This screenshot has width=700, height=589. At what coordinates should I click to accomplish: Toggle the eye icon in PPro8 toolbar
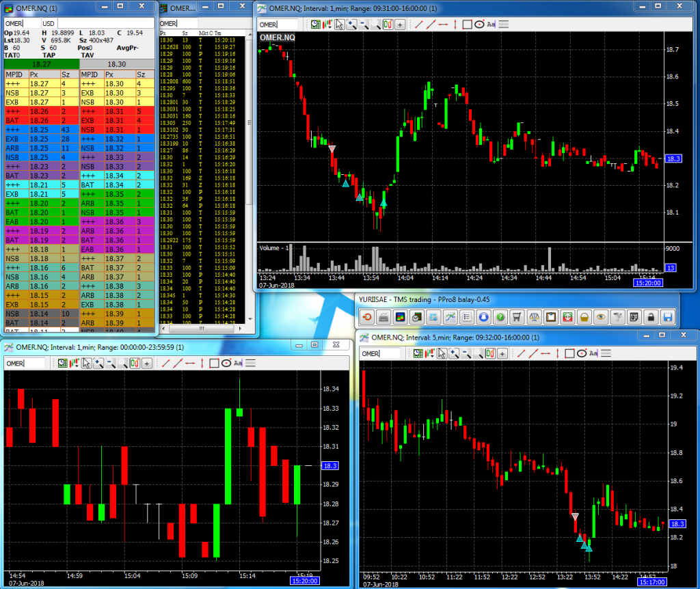[600, 317]
